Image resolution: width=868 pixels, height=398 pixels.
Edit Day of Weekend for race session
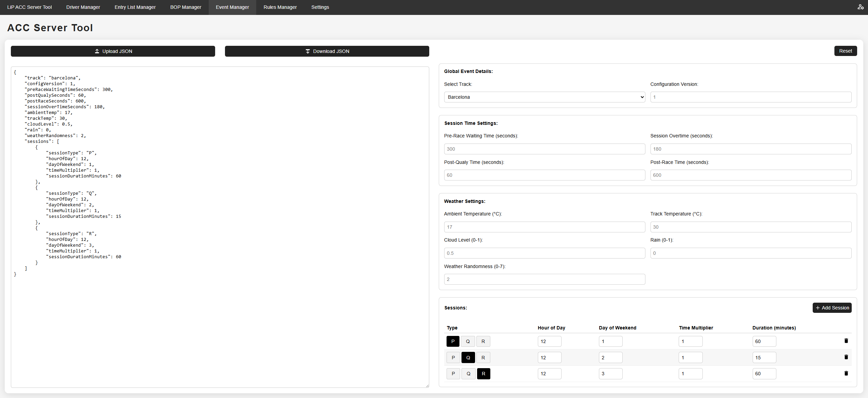pos(610,374)
